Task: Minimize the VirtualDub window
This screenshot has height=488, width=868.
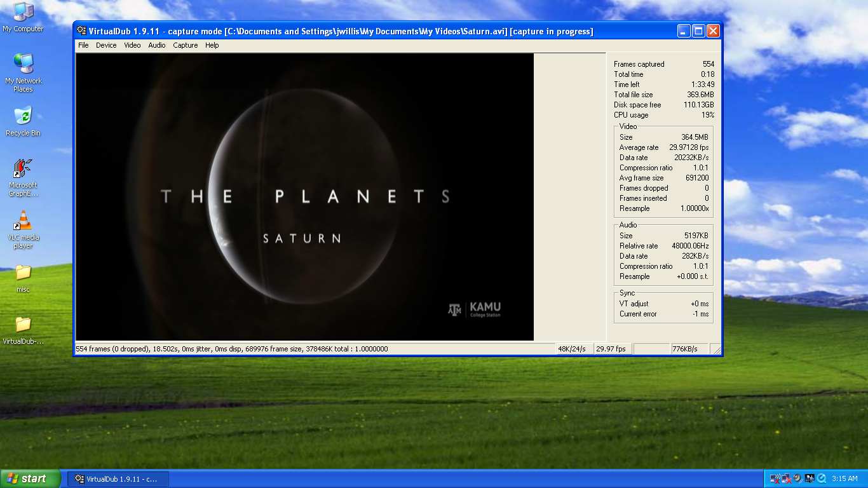Action: 684,31
